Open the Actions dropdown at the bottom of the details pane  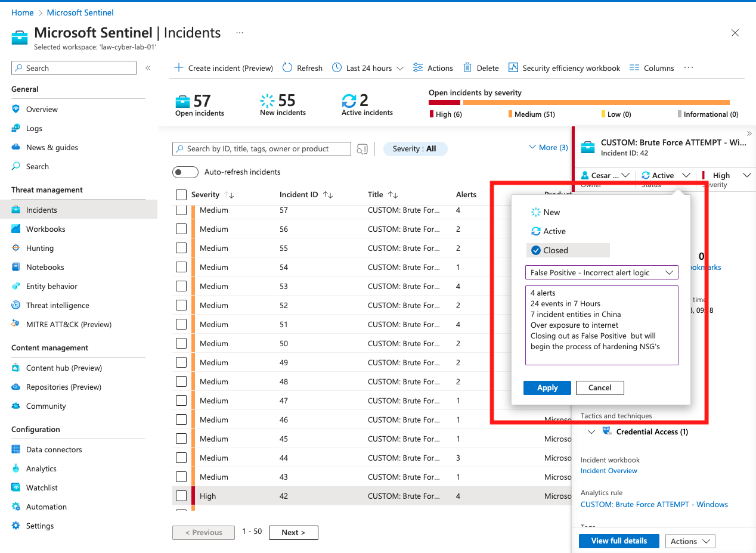(690, 541)
